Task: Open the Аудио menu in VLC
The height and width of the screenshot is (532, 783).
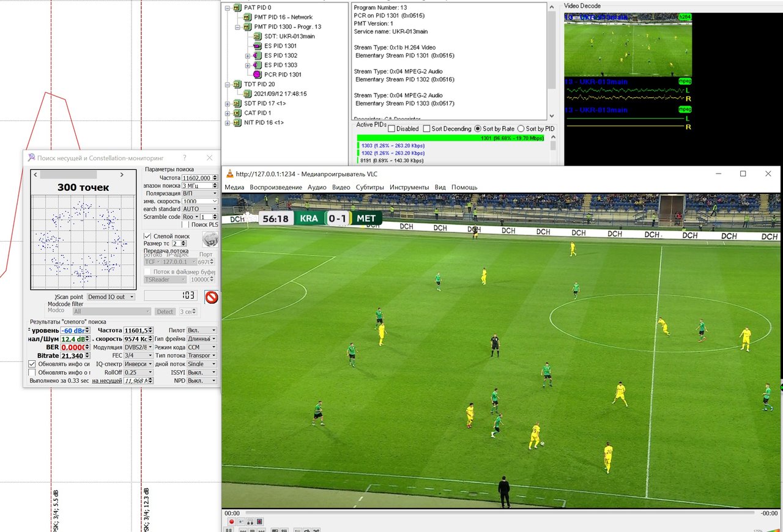Action: [316, 187]
